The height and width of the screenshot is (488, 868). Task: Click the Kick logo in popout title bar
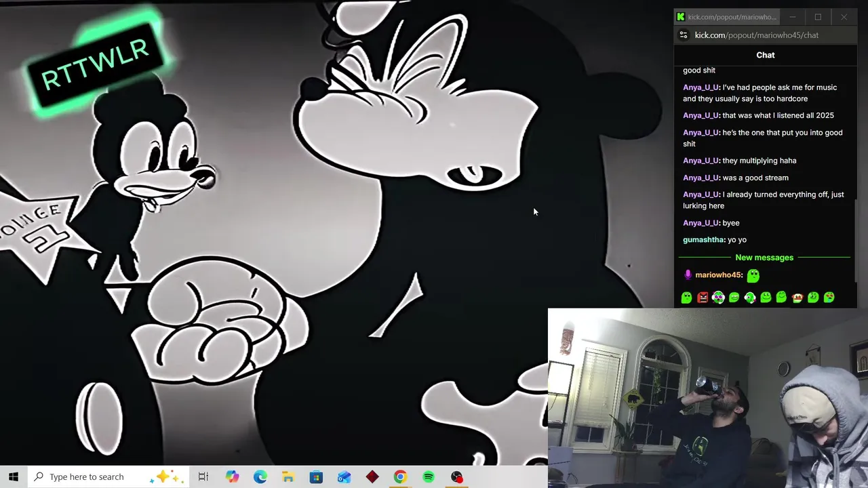click(x=681, y=17)
